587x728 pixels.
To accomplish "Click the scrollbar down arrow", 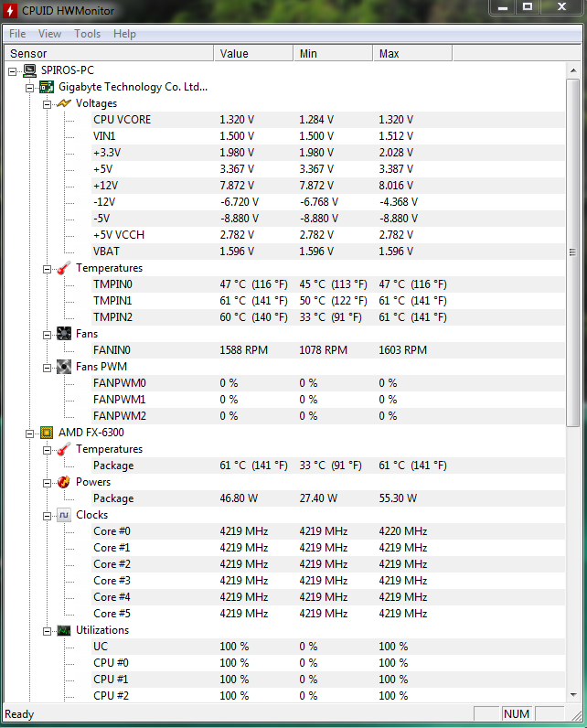I will pos(573,694).
